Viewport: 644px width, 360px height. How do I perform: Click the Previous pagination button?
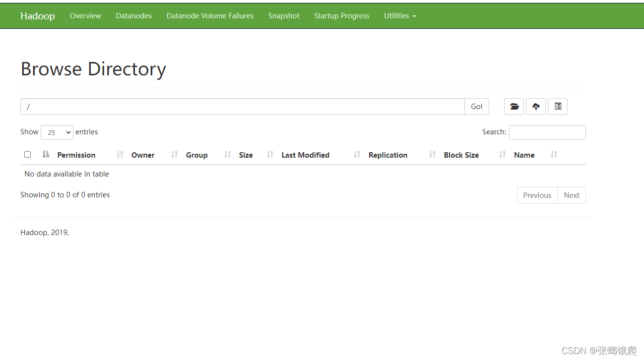(537, 195)
